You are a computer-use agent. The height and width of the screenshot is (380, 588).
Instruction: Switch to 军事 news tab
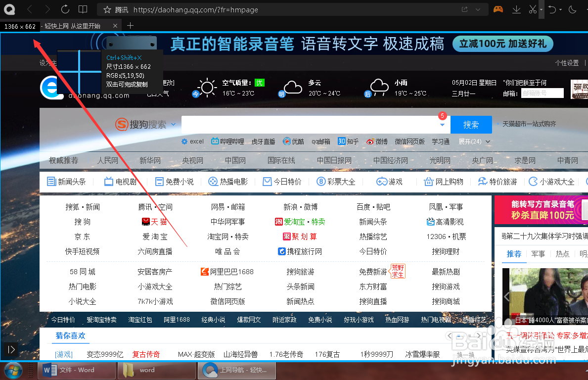[x=538, y=254]
